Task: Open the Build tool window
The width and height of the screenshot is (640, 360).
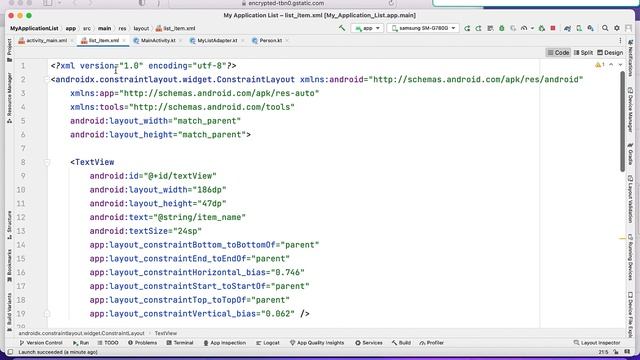Action: (x=401, y=343)
